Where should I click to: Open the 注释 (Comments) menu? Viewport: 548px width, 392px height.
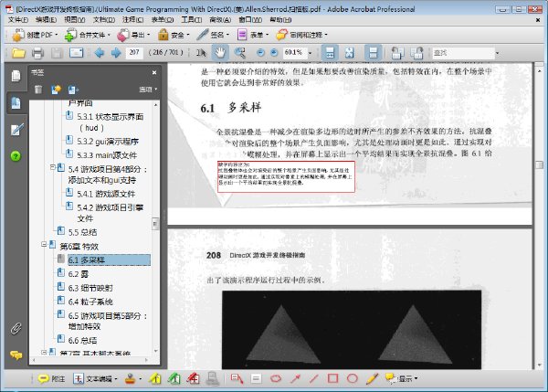pyautogui.click(x=132, y=20)
